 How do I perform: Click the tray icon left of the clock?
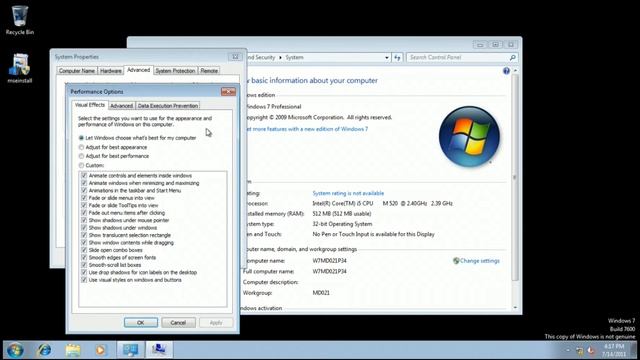pos(591,350)
